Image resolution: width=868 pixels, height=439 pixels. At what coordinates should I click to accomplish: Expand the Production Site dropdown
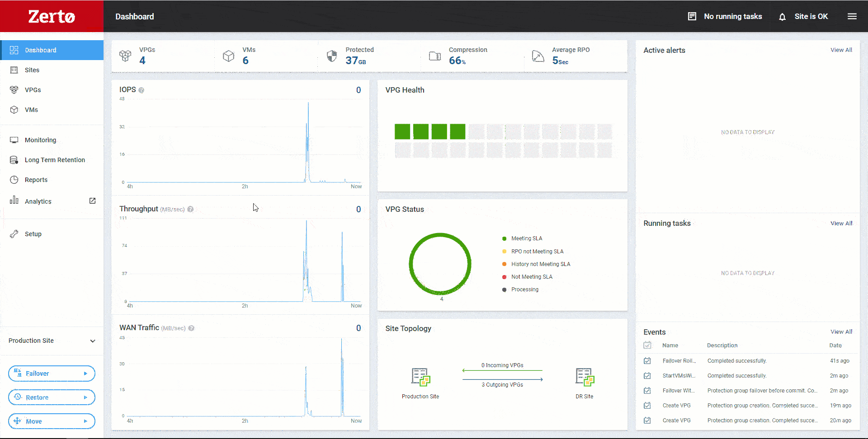click(x=92, y=341)
